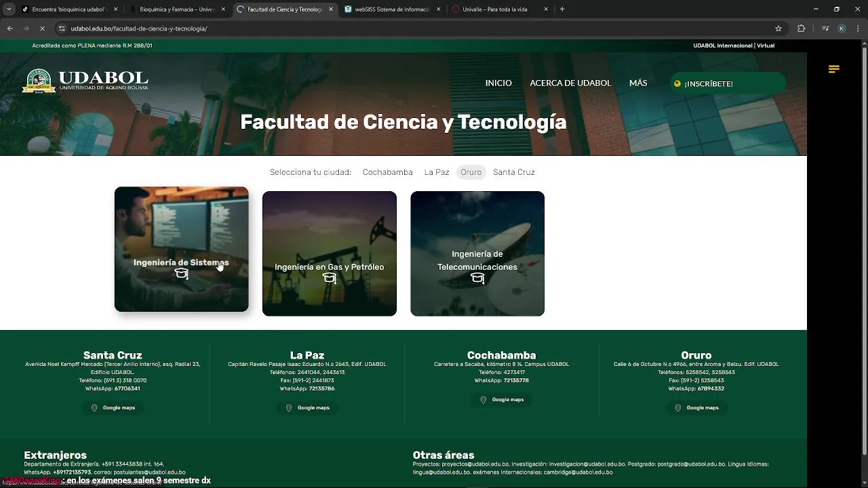The image size is (868, 488).
Task: Open the browser extensions puzzle icon
Action: pyautogui.click(x=801, y=28)
